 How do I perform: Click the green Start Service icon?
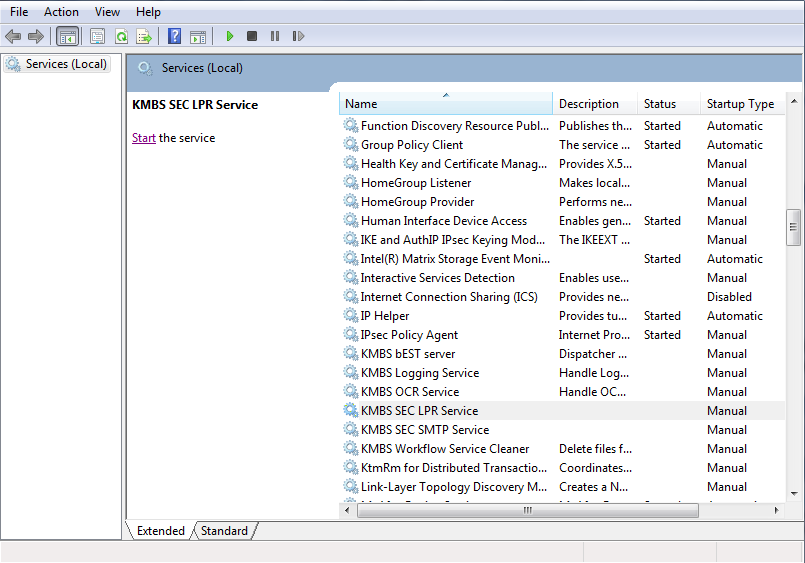tap(229, 36)
